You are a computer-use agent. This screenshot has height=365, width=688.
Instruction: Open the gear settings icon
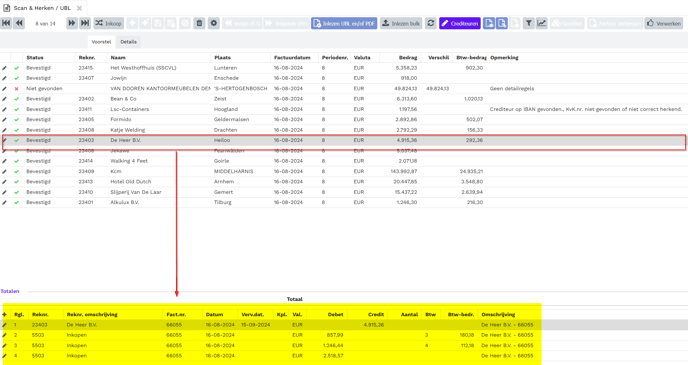pyautogui.click(x=214, y=23)
